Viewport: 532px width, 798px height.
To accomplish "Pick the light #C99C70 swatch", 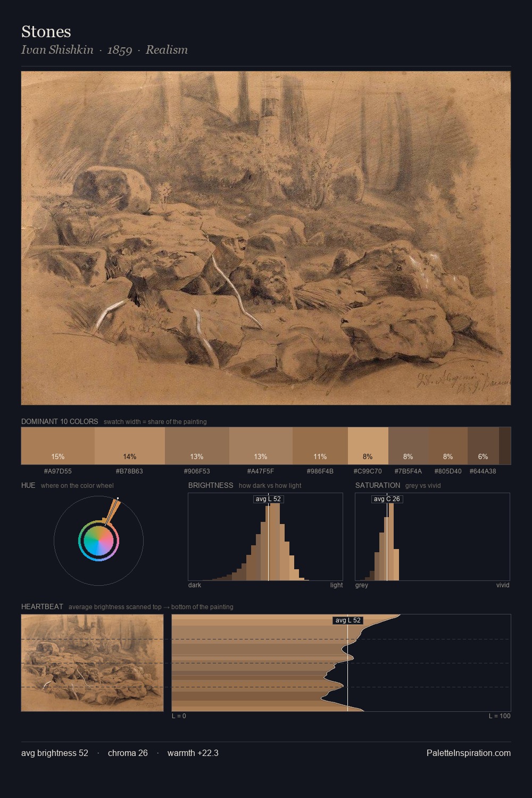I will (x=368, y=446).
